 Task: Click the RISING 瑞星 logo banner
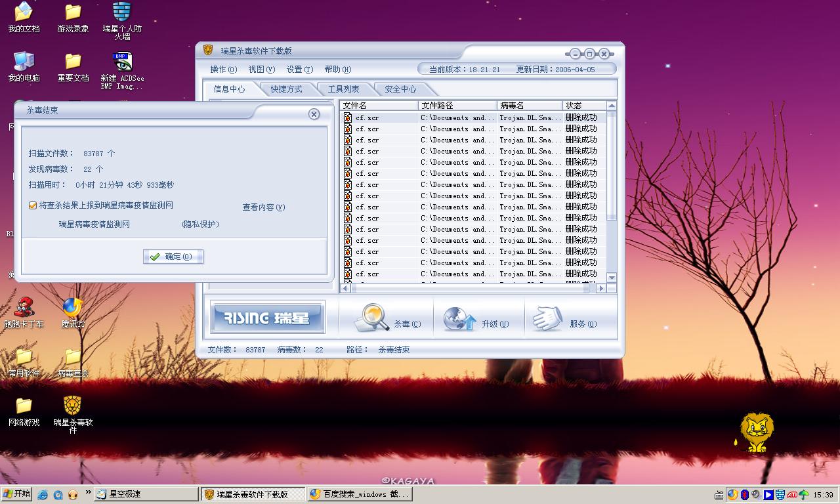(267, 318)
